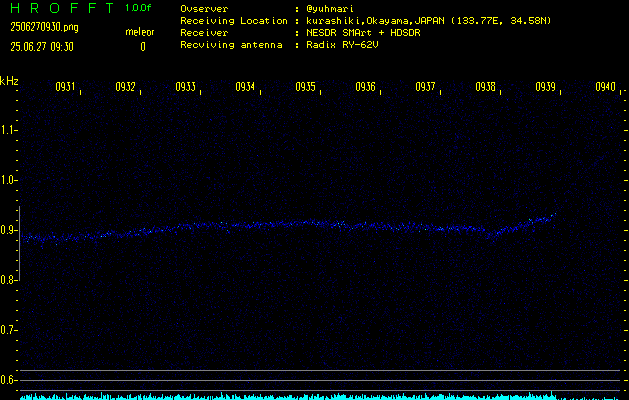629x400 pixels.
Task: Click the 0937 time marker
Action: tap(425, 87)
